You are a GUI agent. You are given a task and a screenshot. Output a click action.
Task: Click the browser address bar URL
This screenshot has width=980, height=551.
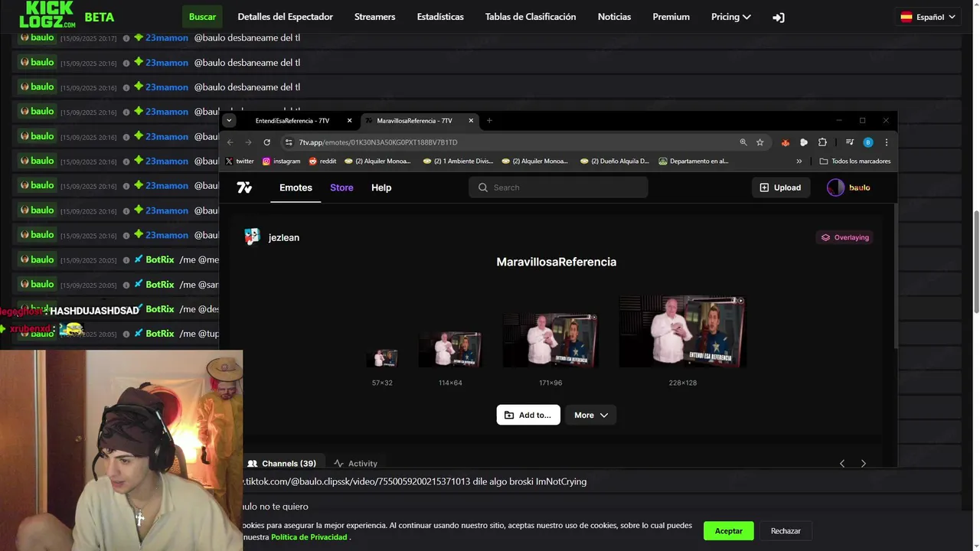click(378, 142)
